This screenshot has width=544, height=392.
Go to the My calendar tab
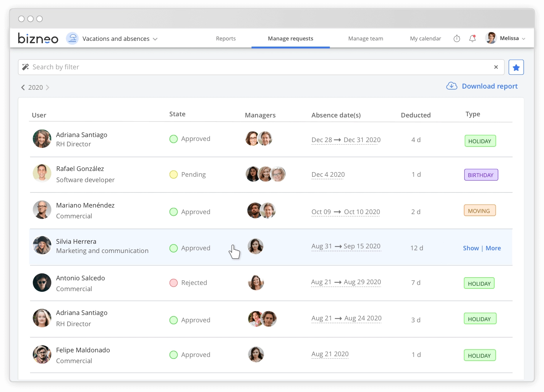(x=425, y=39)
